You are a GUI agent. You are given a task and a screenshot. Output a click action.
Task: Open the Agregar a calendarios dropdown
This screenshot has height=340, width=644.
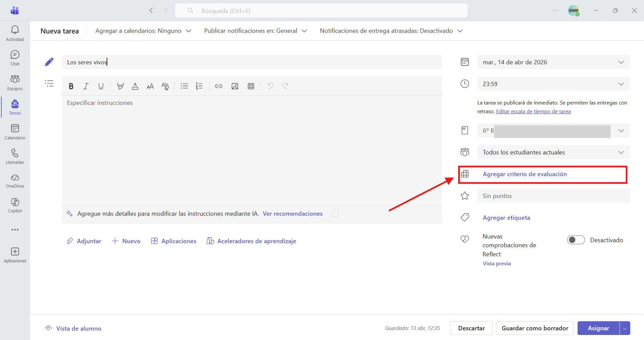point(143,31)
